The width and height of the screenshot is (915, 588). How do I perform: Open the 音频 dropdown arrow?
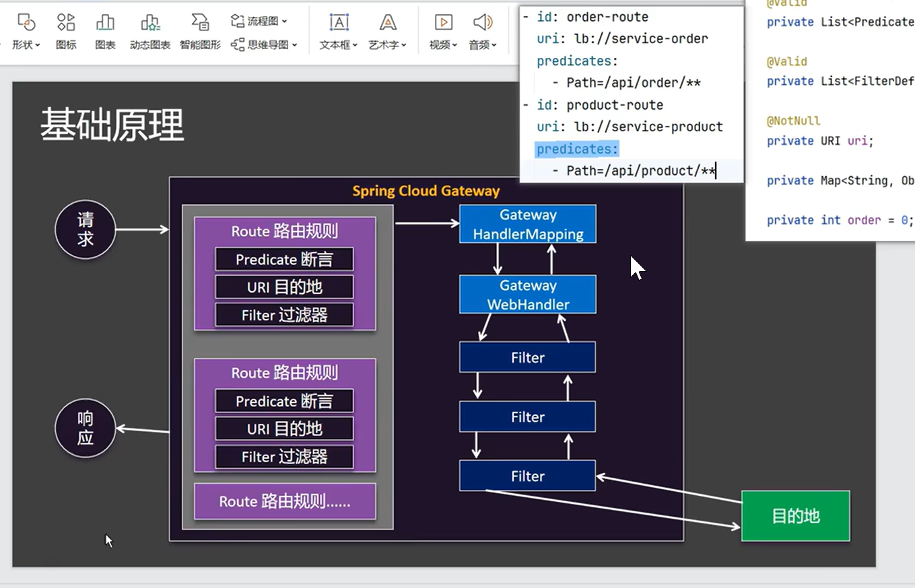[x=494, y=46]
